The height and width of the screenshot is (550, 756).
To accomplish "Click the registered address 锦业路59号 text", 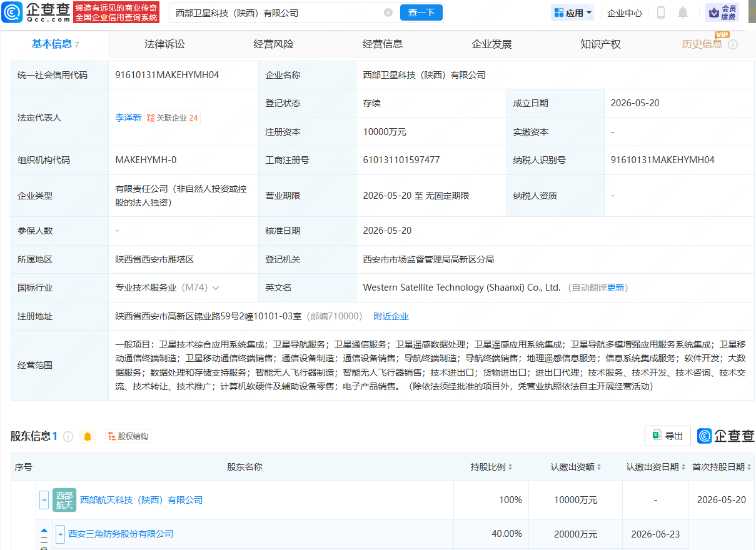I will pyautogui.click(x=208, y=316).
